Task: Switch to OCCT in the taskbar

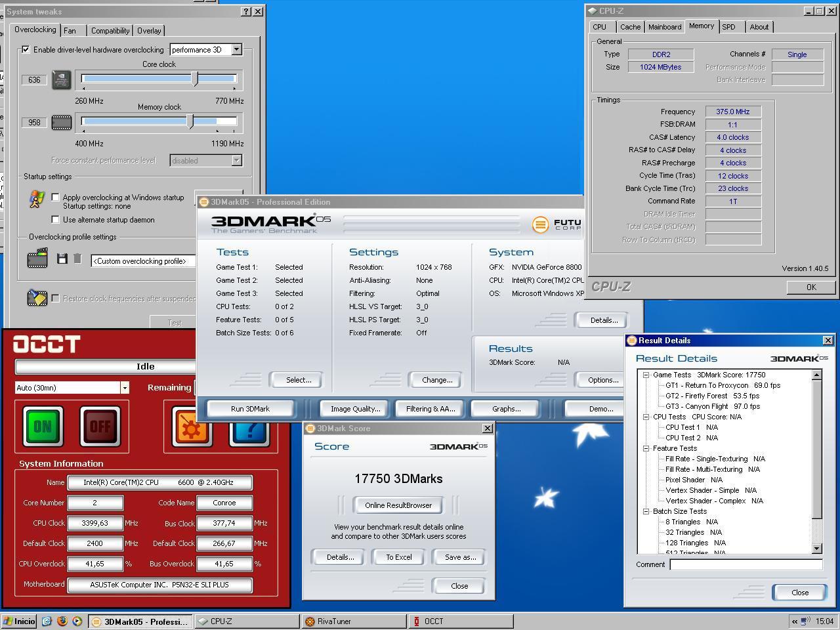Action: pos(460,621)
